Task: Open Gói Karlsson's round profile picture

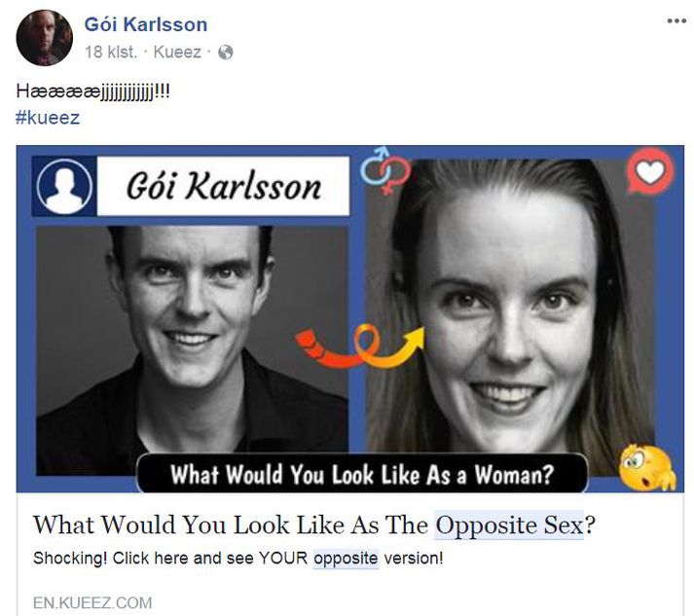Action: (x=44, y=38)
